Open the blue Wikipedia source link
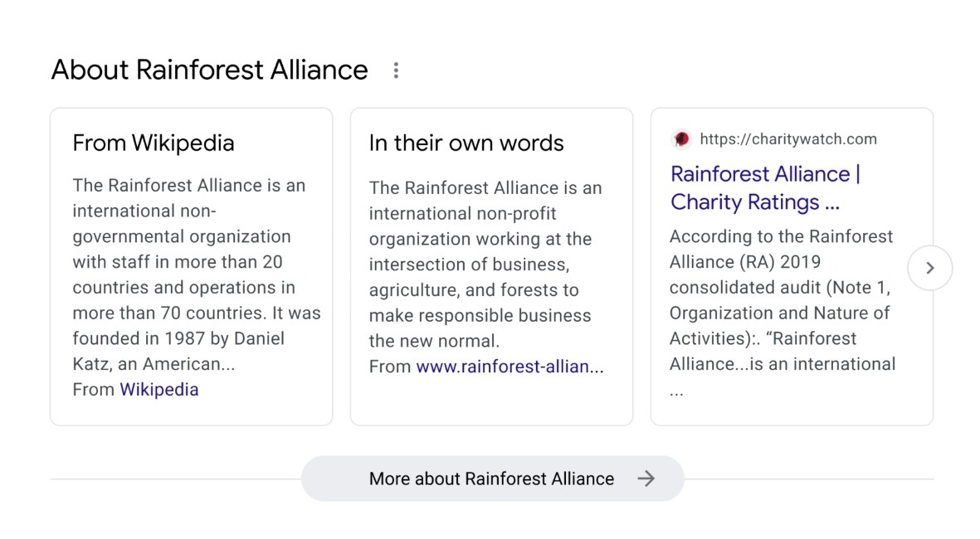 point(159,390)
